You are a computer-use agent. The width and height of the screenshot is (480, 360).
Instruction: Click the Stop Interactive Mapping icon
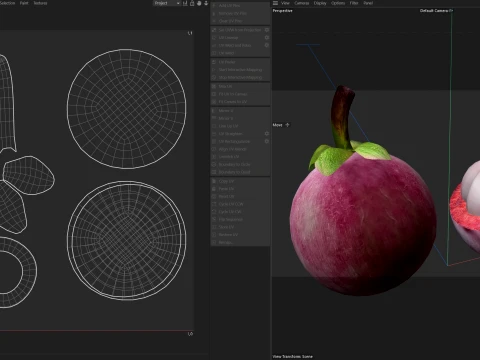214,77
